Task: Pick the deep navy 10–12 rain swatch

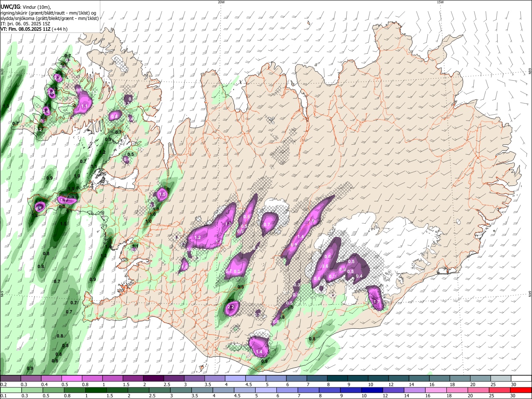Action: [x=372, y=390]
